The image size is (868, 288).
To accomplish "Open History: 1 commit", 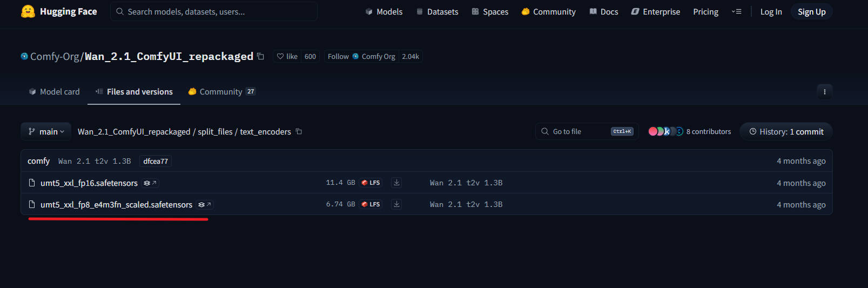I will coord(786,131).
